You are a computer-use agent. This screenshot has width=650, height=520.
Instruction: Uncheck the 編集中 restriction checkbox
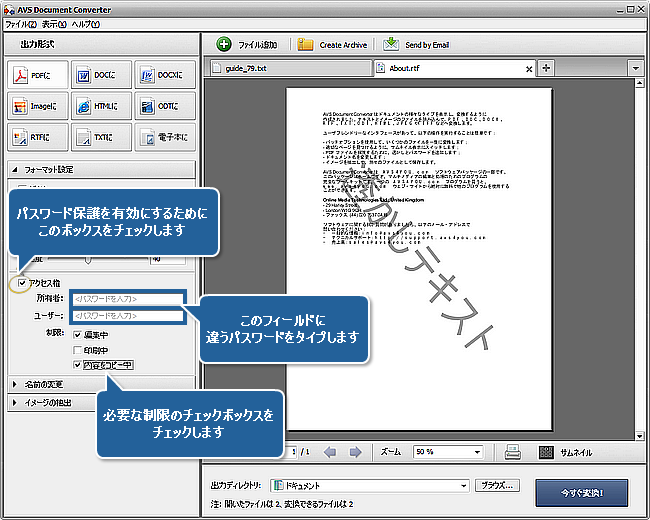point(79,334)
